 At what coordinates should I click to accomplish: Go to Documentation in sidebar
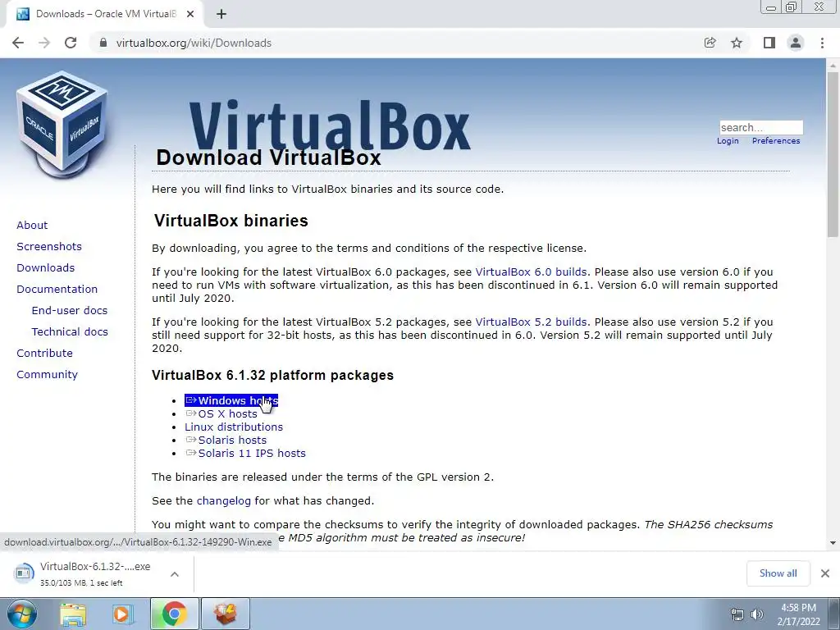57,290
